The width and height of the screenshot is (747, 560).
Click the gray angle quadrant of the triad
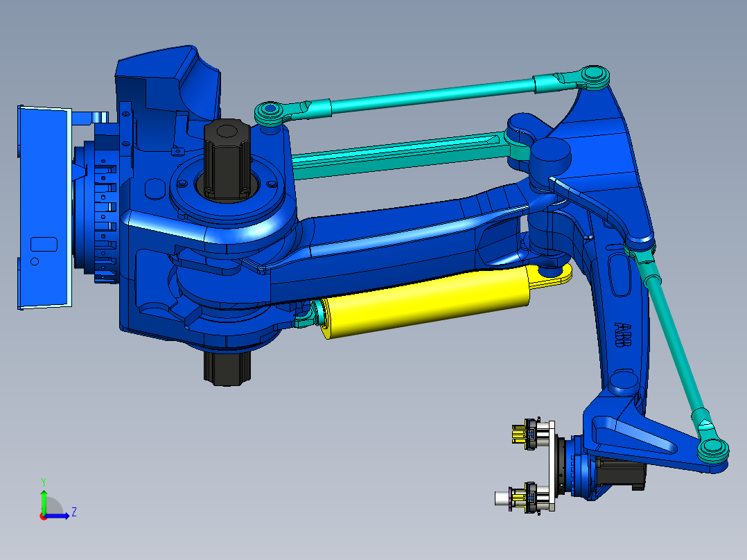tap(54, 506)
